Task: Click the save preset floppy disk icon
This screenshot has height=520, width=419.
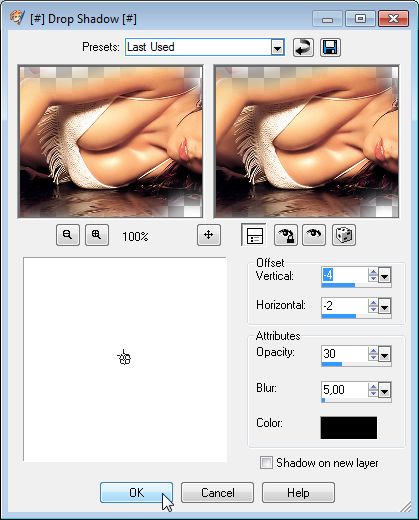Action: click(330, 47)
